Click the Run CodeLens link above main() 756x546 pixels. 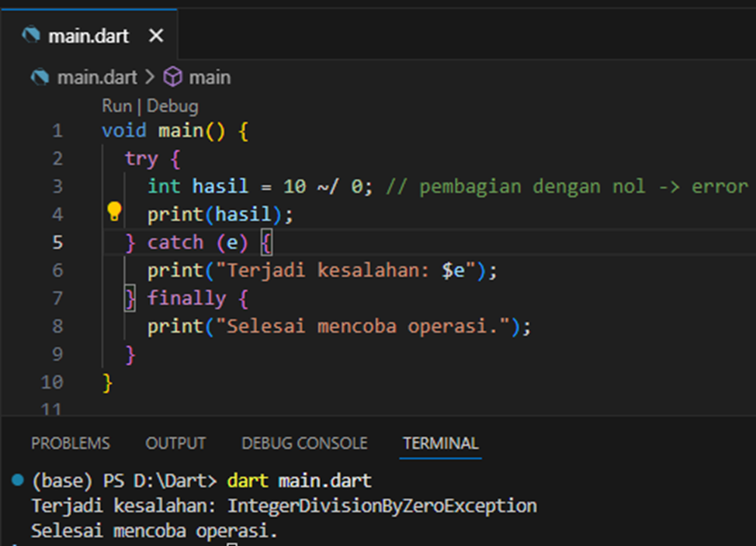tap(116, 105)
